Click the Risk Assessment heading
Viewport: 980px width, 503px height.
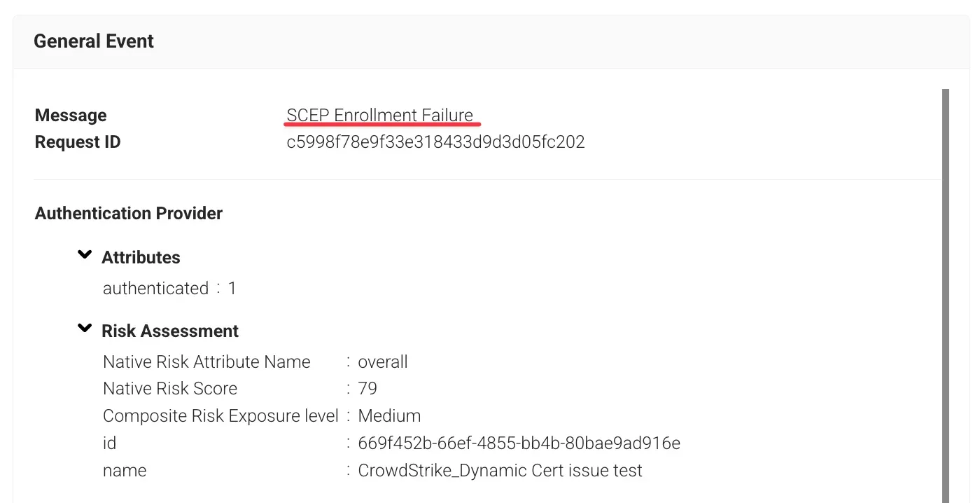click(170, 331)
